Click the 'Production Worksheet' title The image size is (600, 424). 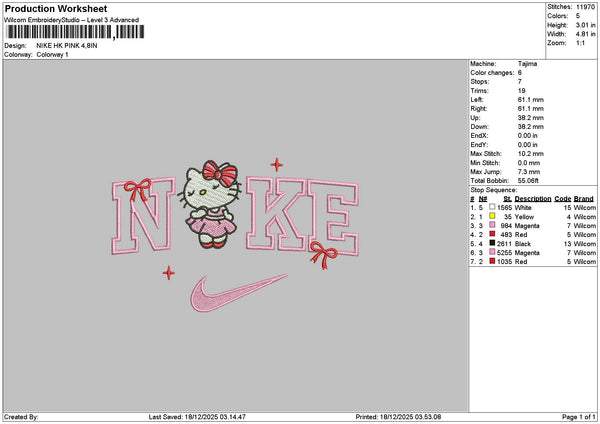56,9
